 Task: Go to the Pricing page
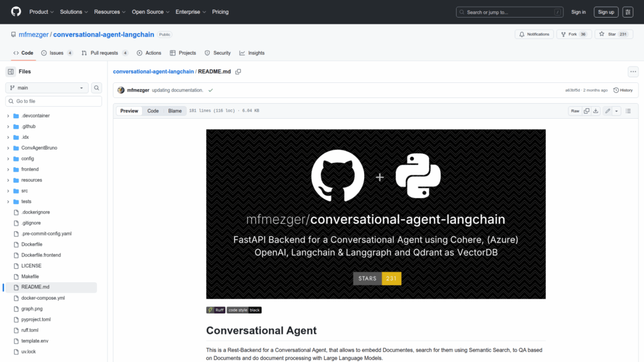(x=220, y=12)
